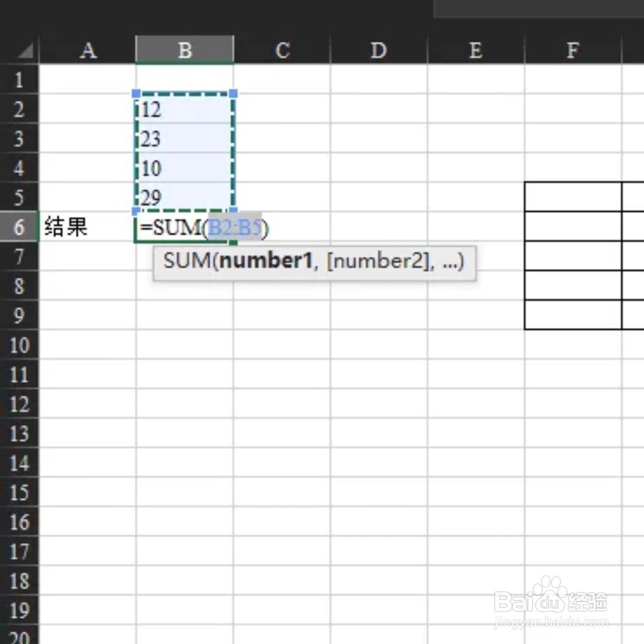
Task: Click empty cell D4
Action: 379,168
